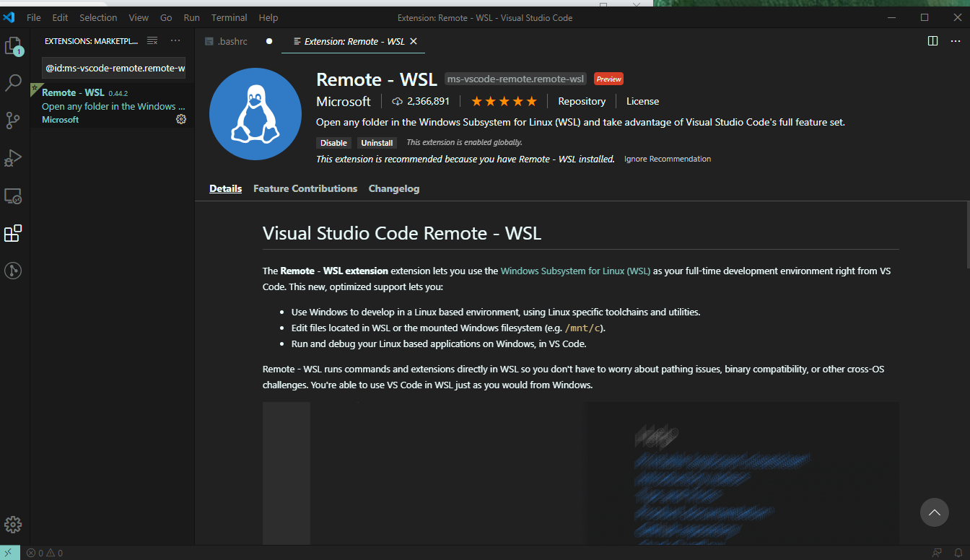Screen dimensions: 970x560
Task: Open the Help menu
Action: (x=268, y=17)
